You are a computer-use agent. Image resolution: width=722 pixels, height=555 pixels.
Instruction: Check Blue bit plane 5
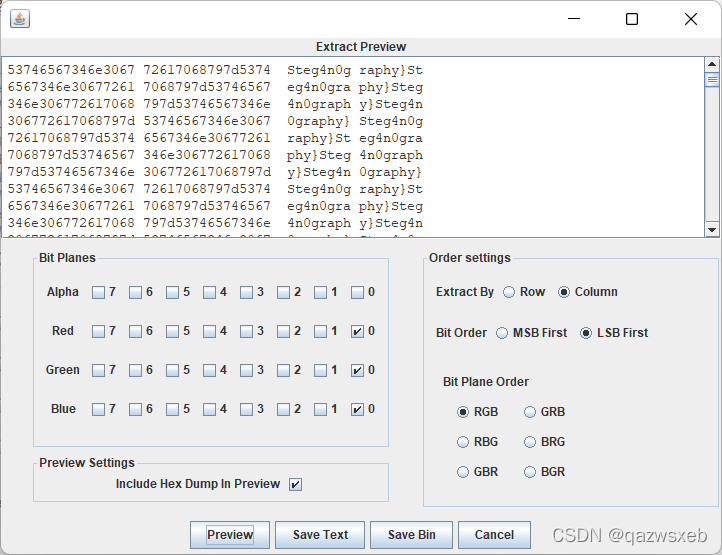pyautogui.click(x=172, y=409)
